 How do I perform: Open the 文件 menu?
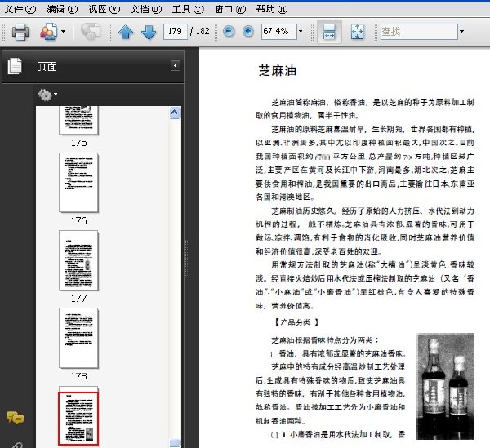20,9
